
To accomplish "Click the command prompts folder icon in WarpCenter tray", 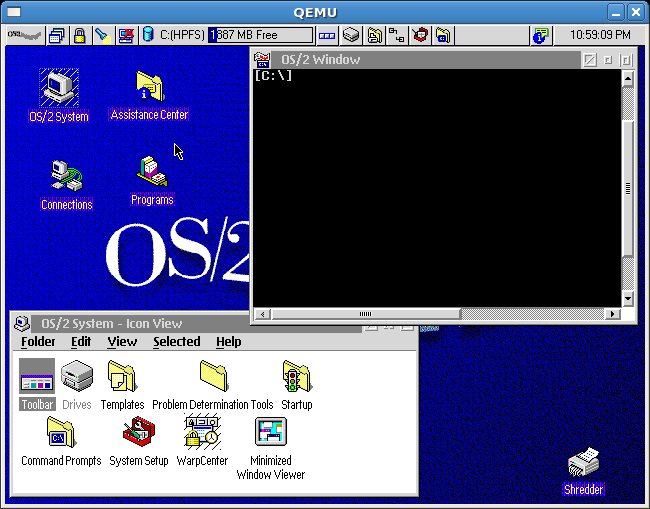I will click(443, 35).
